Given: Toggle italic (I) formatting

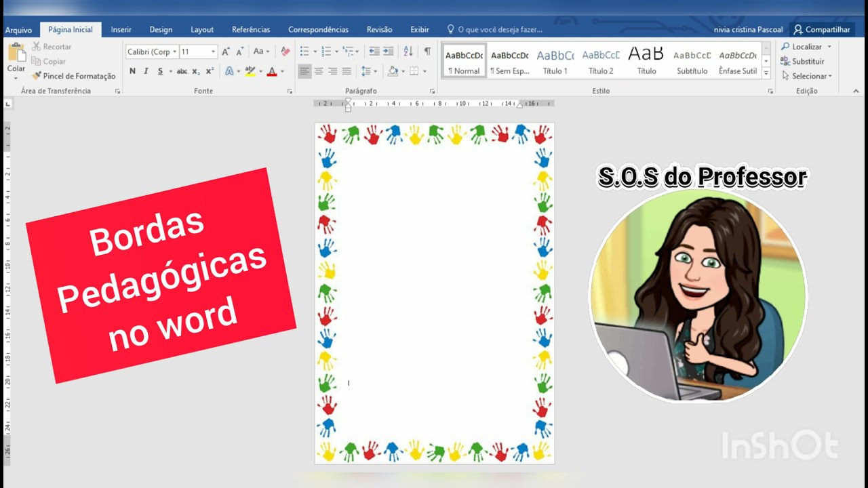Looking at the screenshot, I should point(146,71).
